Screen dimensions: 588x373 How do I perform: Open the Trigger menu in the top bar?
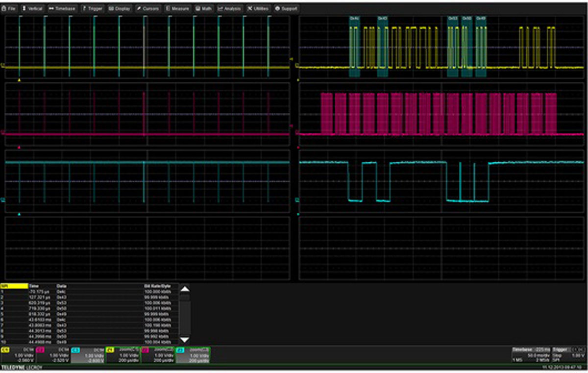click(92, 8)
